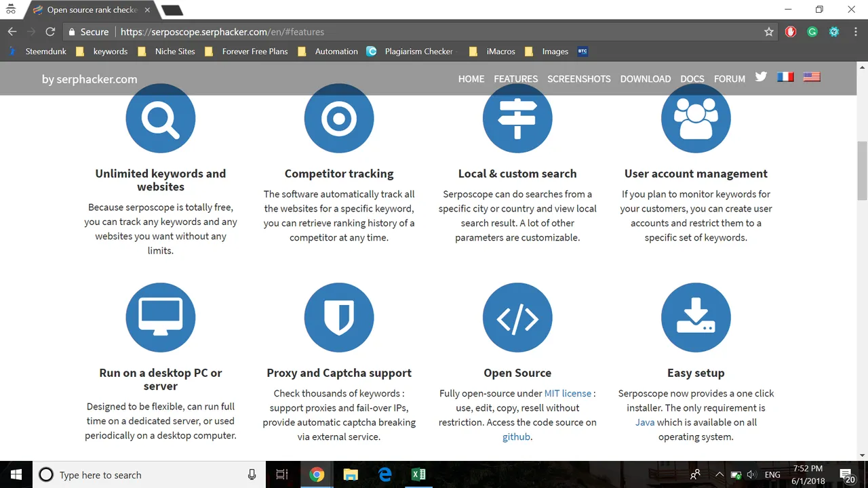This screenshot has width=868, height=488.
Task: Open the red shield extension icon
Action: click(791, 32)
